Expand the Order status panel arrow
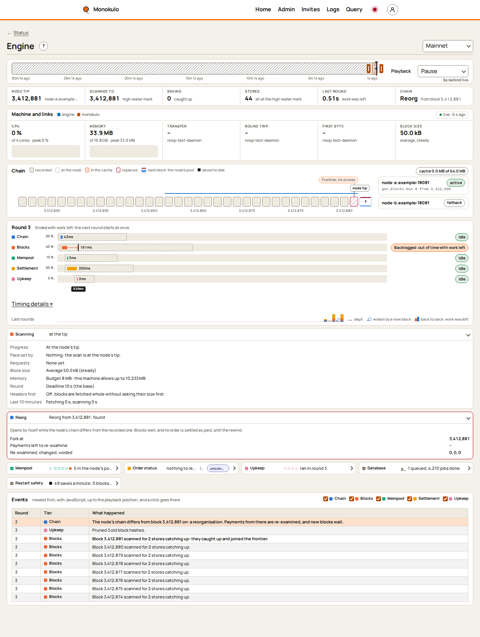 [234, 468]
